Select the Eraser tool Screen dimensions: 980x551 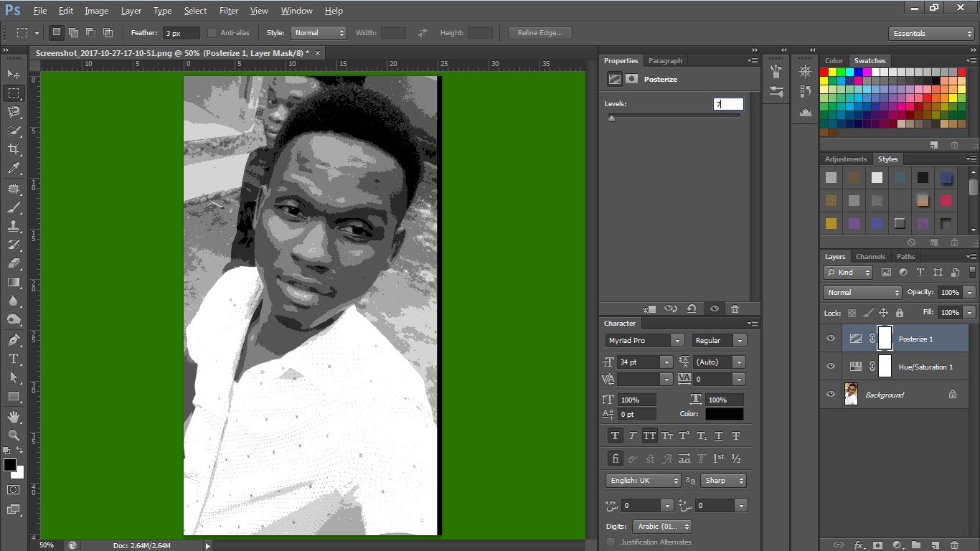(x=14, y=263)
